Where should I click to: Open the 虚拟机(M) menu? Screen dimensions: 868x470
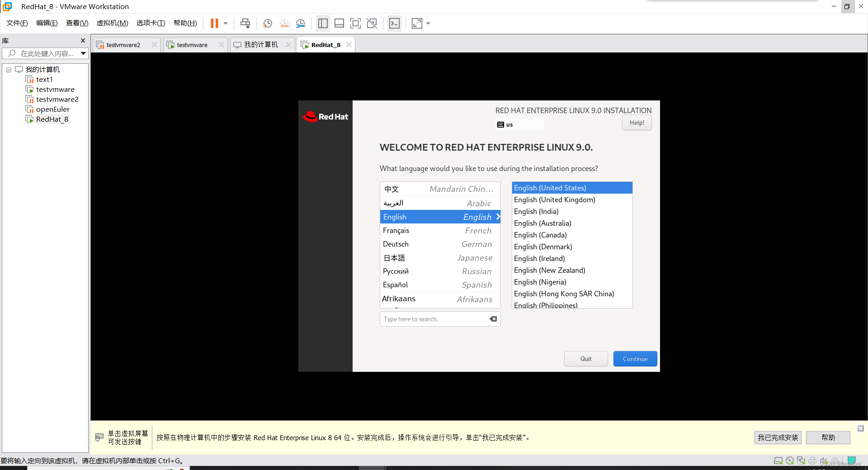[112, 23]
